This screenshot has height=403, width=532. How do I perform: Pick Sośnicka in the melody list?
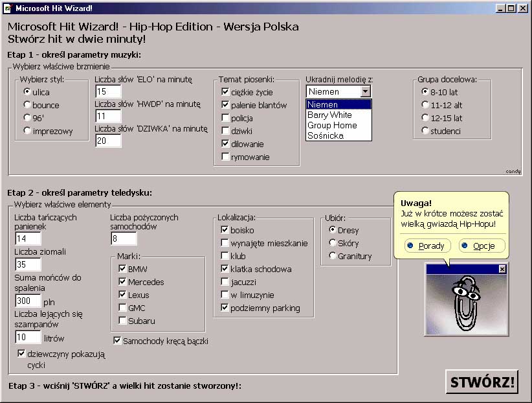(326, 135)
